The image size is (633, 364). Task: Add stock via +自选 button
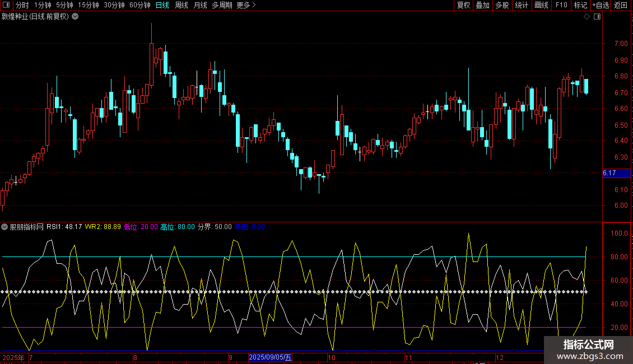(601, 5)
